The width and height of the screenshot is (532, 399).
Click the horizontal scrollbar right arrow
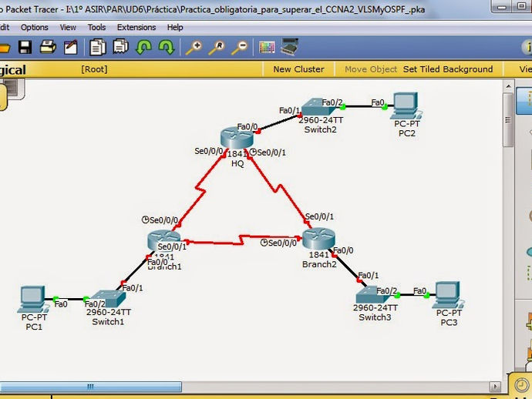(495, 387)
